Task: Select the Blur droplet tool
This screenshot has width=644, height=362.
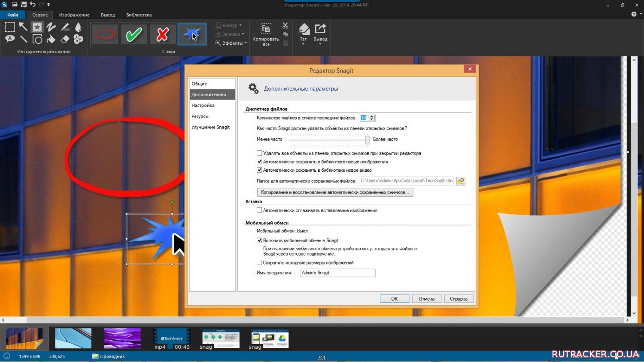Action: [x=78, y=27]
